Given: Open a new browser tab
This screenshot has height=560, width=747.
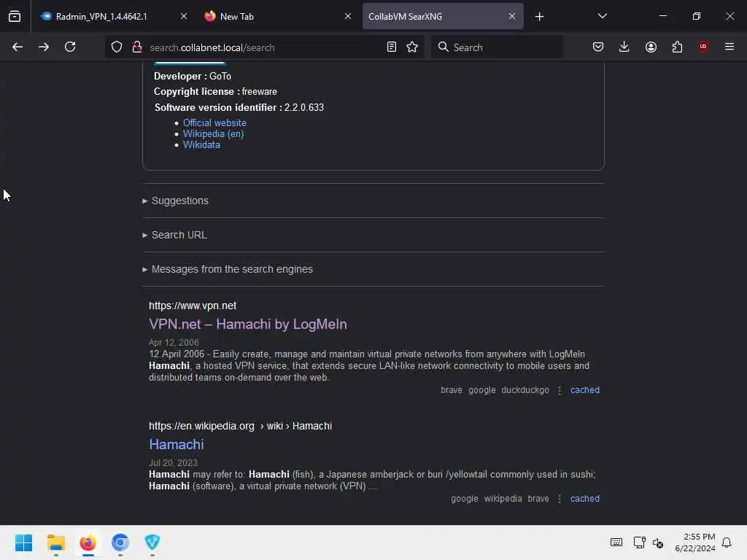Looking at the screenshot, I should click(x=539, y=17).
